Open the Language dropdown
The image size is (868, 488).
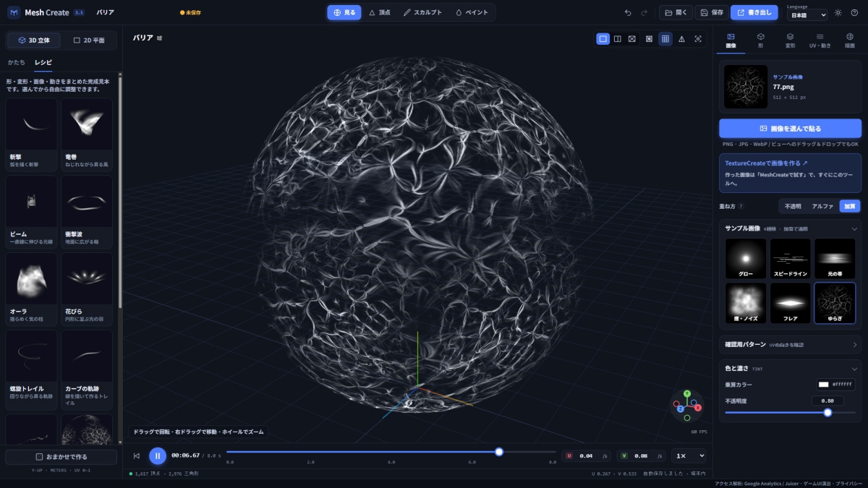[807, 15]
